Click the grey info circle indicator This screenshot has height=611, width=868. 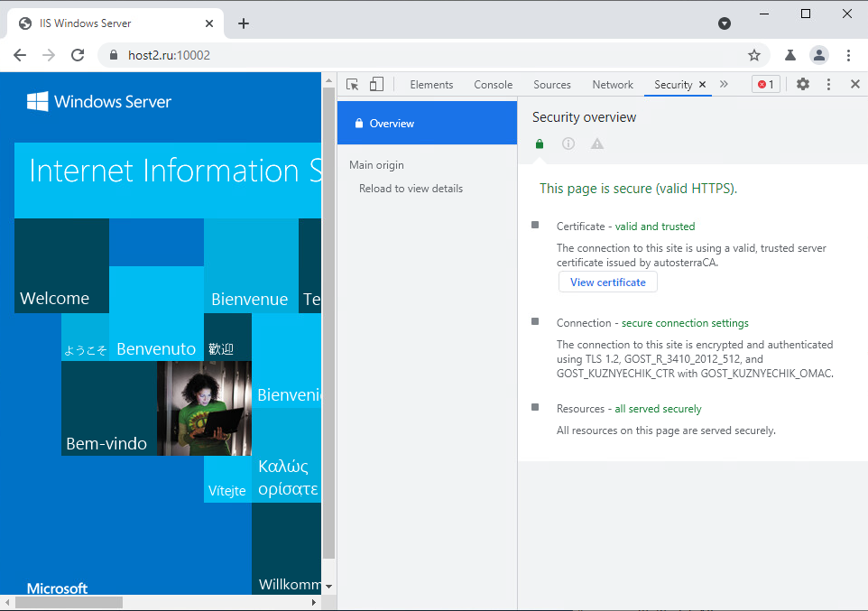[x=568, y=144]
